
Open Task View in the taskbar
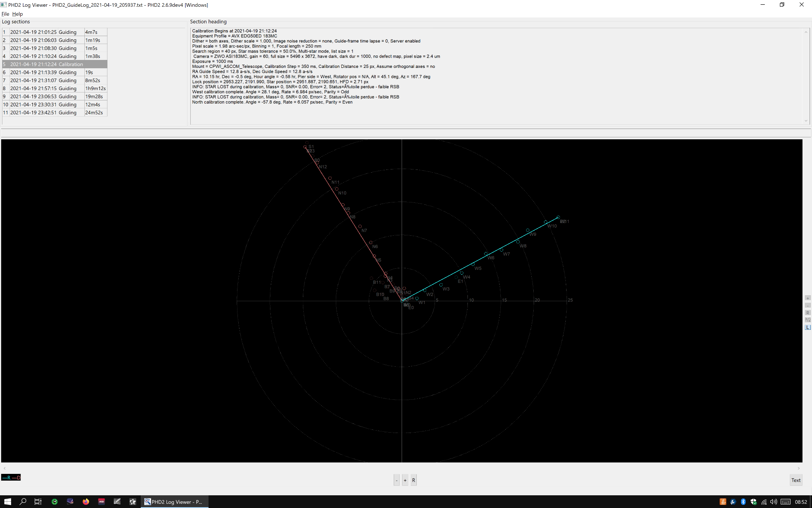38,502
